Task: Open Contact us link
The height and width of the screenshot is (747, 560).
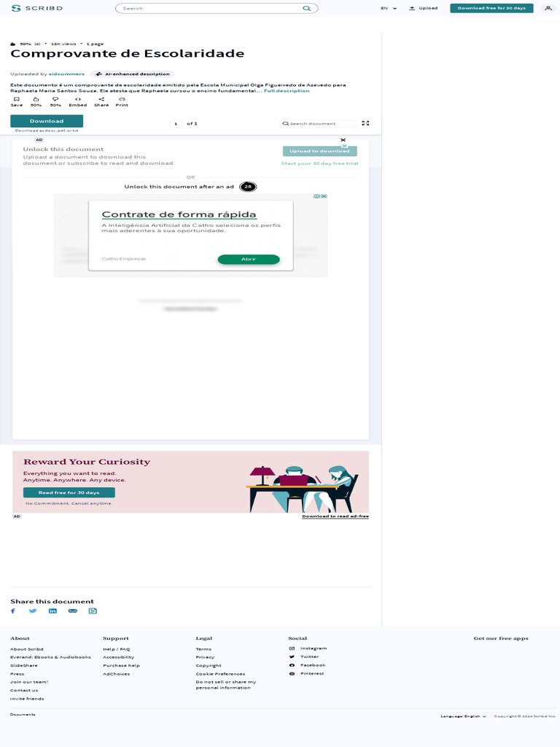Action: 24,690
